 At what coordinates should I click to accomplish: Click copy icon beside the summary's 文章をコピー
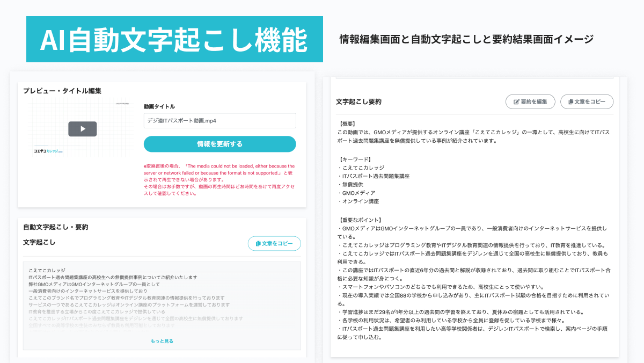(570, 102)
